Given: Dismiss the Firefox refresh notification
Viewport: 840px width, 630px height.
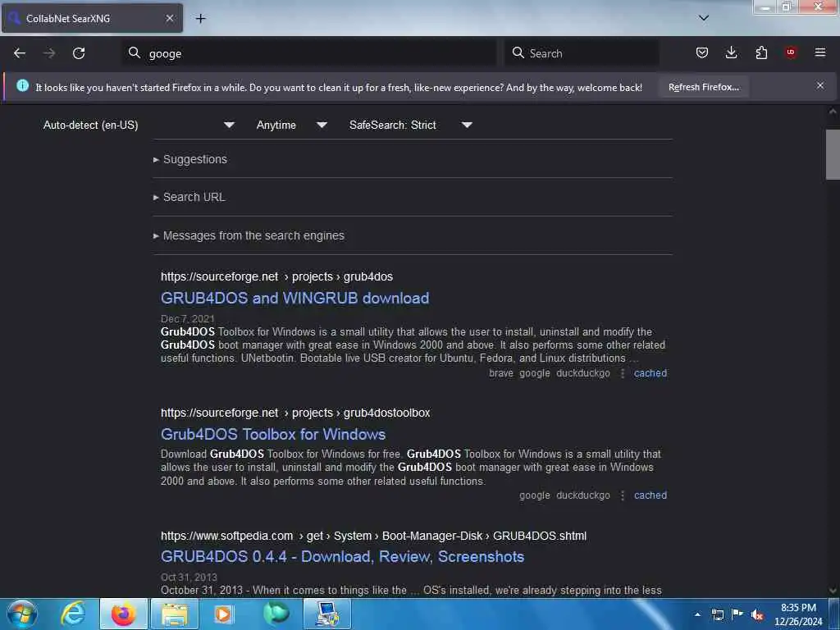Looking at the screenshot, I should coord(820,85).
